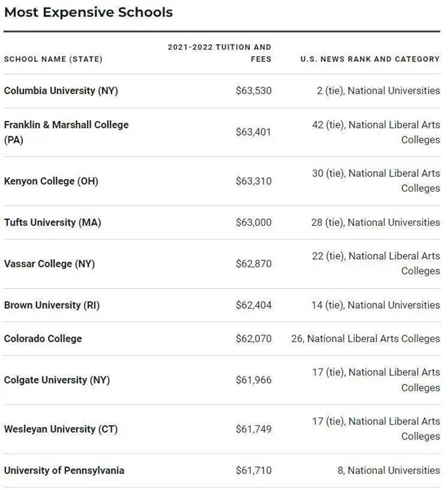The height and width of the screenshot is (490, 448).
Task: Select the Vassar College (NY) entry
Action: pyautogui.click(x=49, y=264)
